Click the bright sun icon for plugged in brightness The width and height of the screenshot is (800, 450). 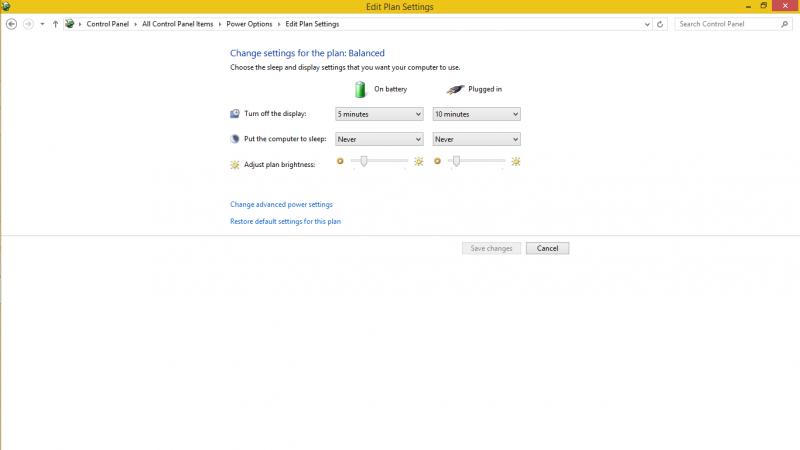click(x=516, y=162)
